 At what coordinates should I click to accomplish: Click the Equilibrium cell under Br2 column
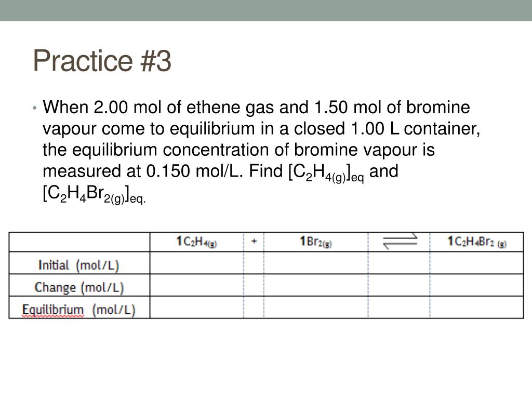(x=316, y=308)
